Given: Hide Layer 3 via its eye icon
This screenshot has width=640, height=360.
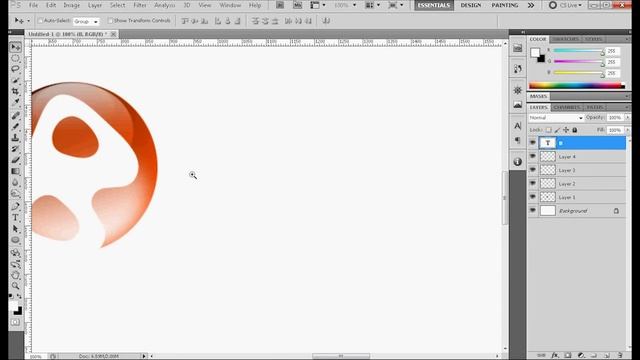Looking at the screenshot, I should (533, 170).
